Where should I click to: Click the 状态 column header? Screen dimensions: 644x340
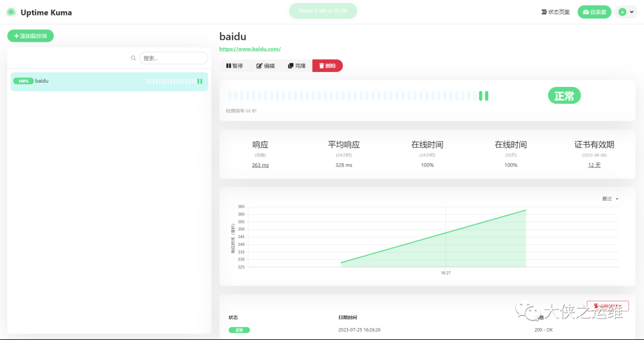click(233, 317)
